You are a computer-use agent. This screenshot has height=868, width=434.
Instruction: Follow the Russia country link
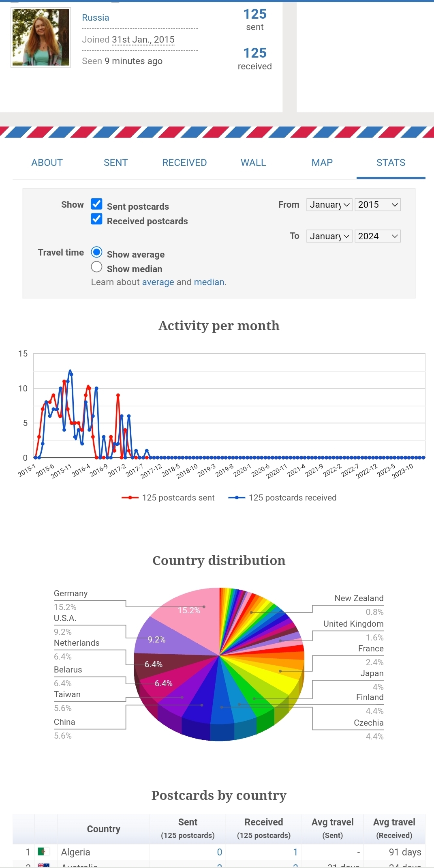[96, 18]
